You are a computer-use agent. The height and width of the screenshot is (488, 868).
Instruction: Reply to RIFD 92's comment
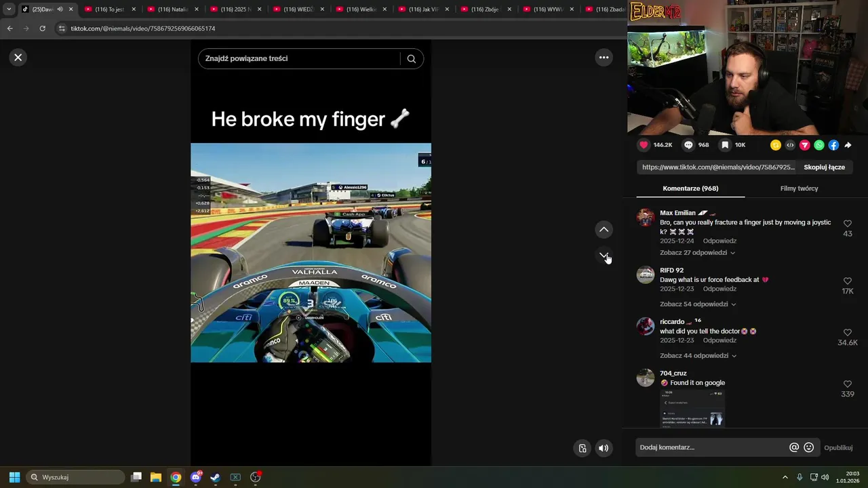719,289
